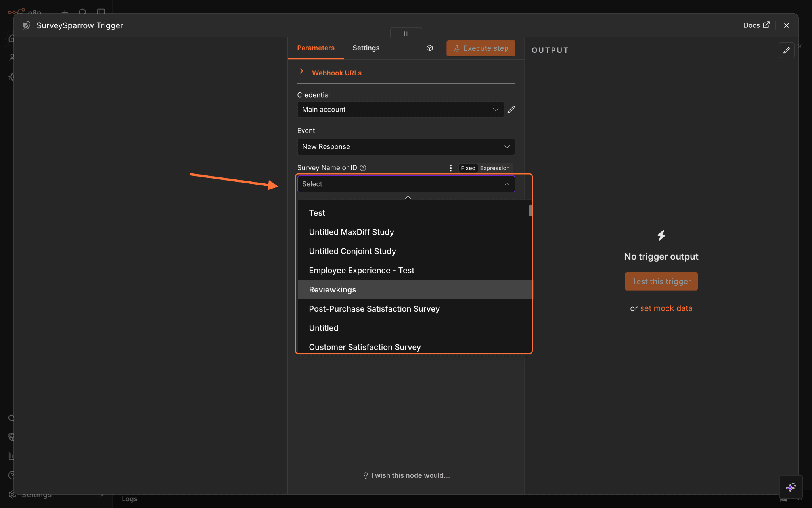Screen dimensions: 812x508
Task: Open the set mock data link
Action: point(666,308)
